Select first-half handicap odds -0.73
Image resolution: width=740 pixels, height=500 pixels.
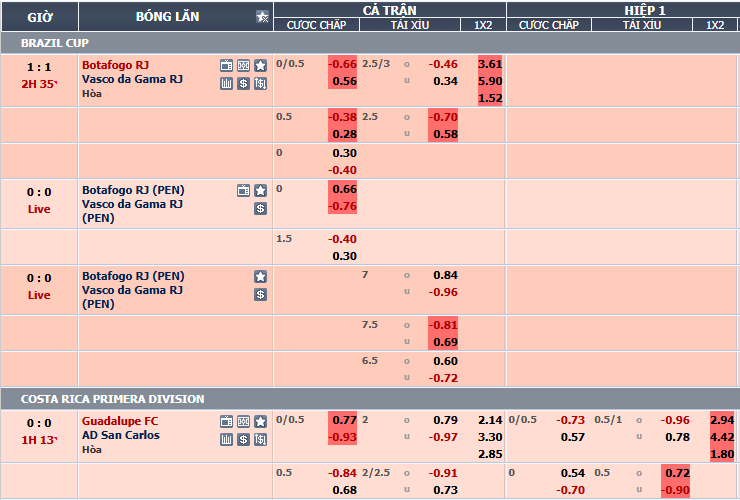click(570, 420)
